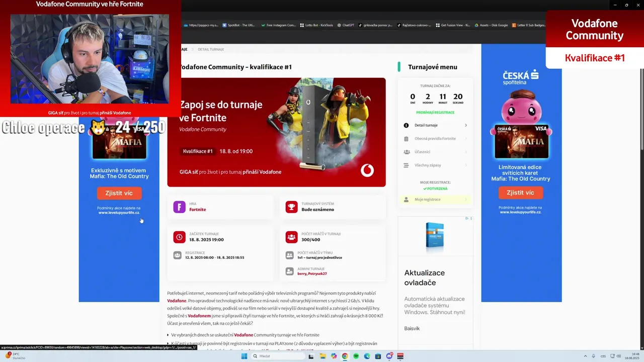Expand Obecná pravidla Fortnite chevron
Screen dimensions: 644x362
coord(466,139)
